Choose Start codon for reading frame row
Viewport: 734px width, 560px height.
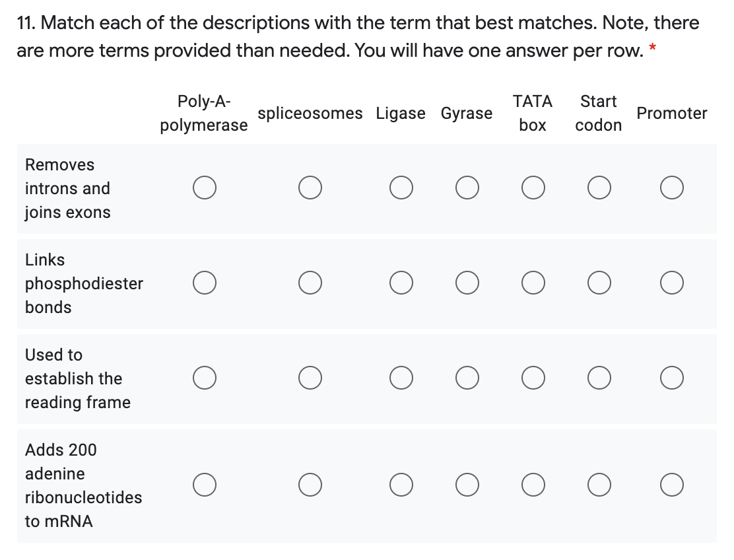pyautogui.click(x=599, y=378)
